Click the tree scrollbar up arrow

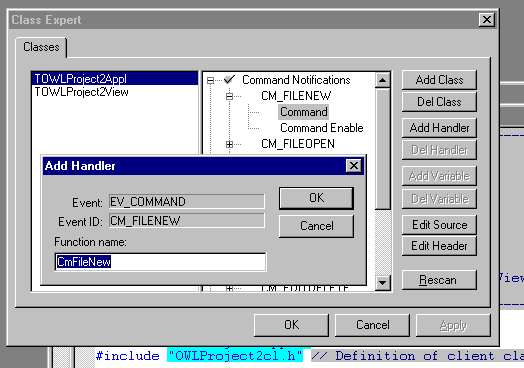point(383,80)
